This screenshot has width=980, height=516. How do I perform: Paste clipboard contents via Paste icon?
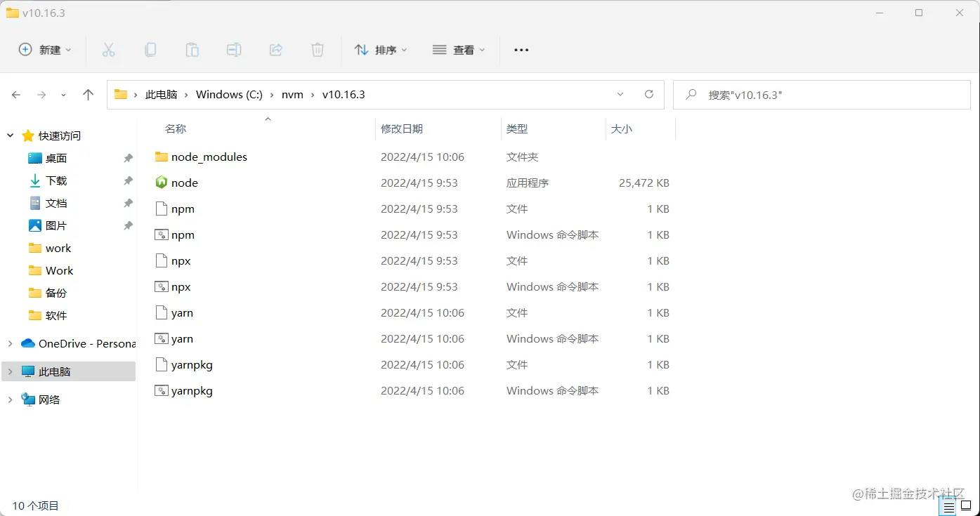point(192,49)
